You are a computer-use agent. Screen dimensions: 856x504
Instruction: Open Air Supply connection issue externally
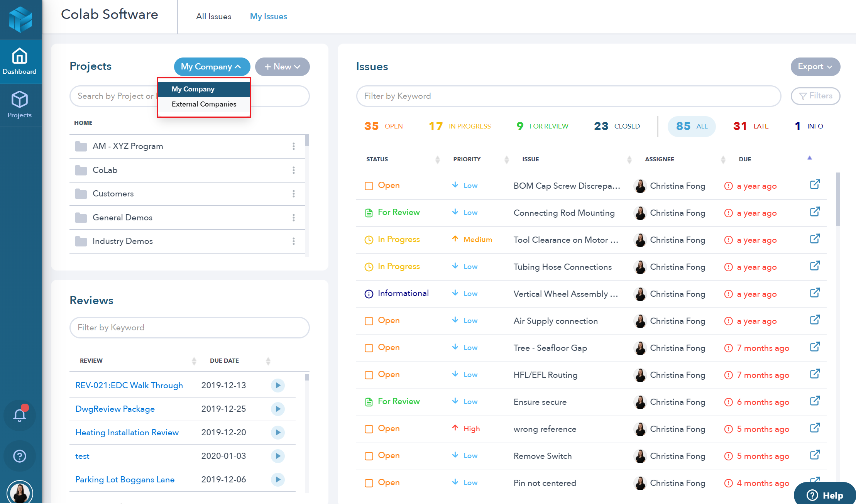815,320
